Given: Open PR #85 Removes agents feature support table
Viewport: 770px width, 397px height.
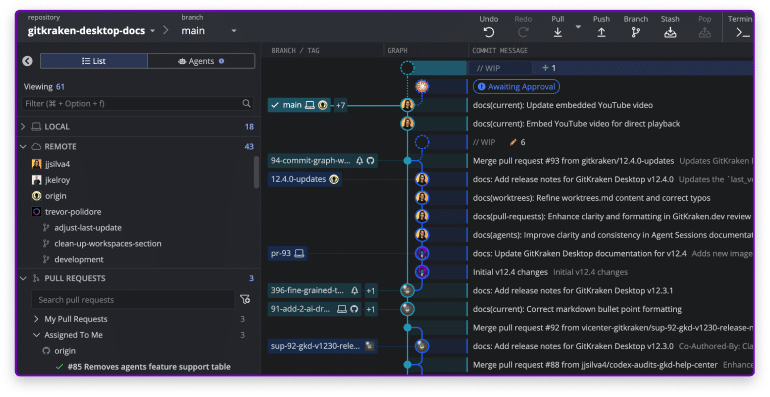Looking at the screenshot, I should pos(149,367).
